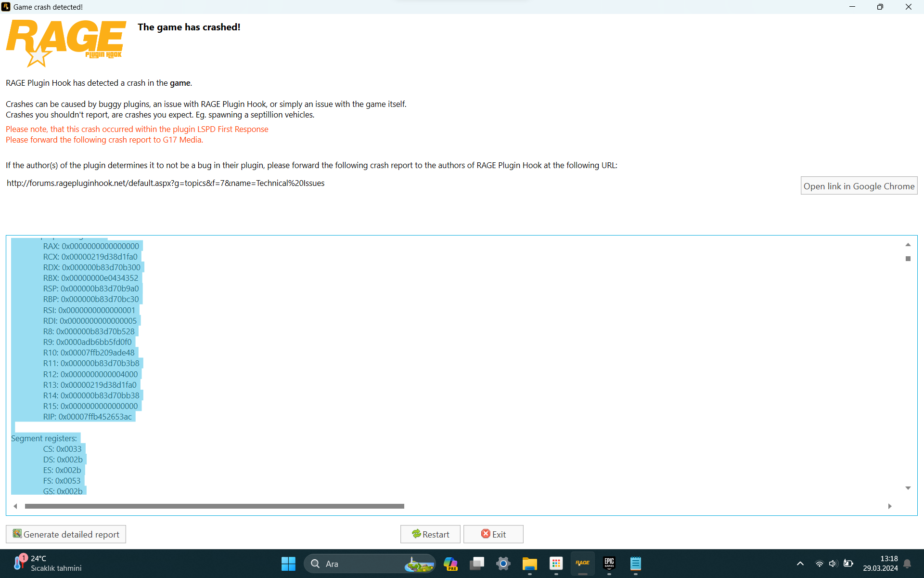The height and width of the screenshot is (578, 924).
Task: Click the Generate detailed report button
Action: tap(66, 534)
